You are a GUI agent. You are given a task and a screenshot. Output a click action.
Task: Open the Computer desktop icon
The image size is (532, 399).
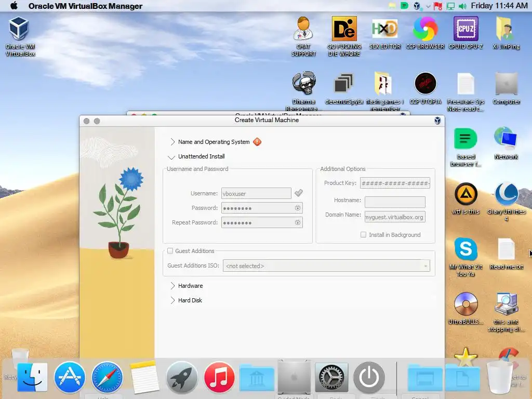pos(506,87)
